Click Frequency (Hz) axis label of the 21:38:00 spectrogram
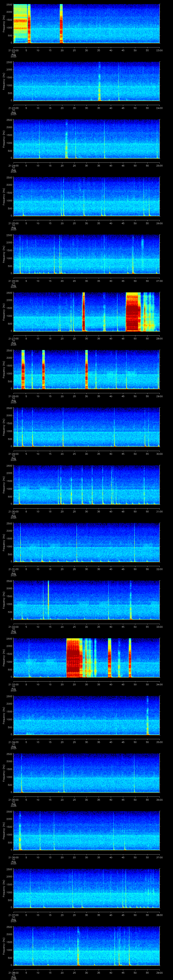This screenshot has width=173, height=980. coord(4,946)
